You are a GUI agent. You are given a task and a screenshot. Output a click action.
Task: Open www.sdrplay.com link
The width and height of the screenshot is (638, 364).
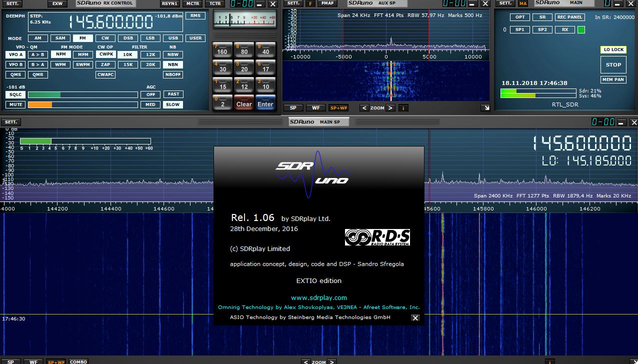[x=319, y=297]
